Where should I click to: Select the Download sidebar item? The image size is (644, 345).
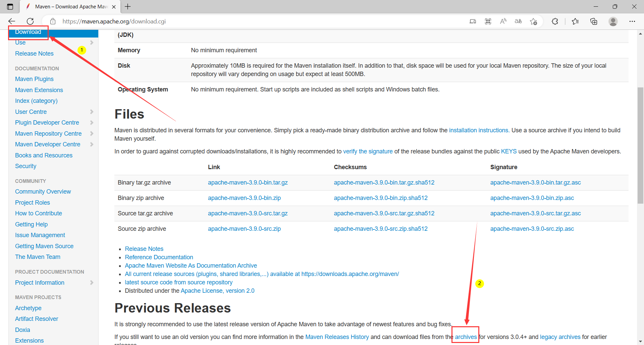28,32
